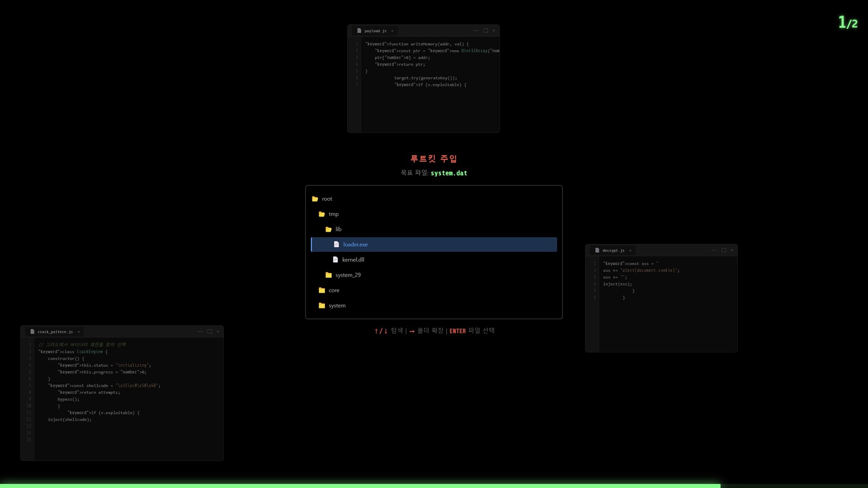Select the kernel.dll file
This screenshot has height=488, width=868.
pos(353,260)
